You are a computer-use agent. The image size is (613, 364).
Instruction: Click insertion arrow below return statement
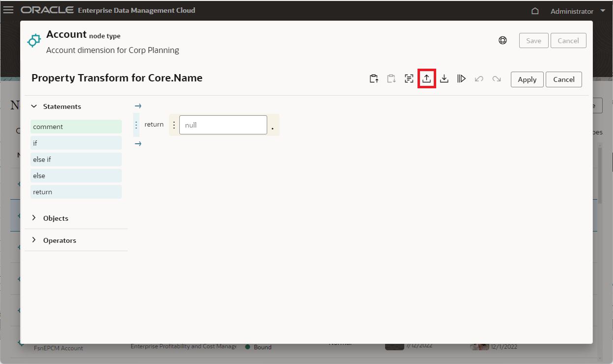[138, 144]
